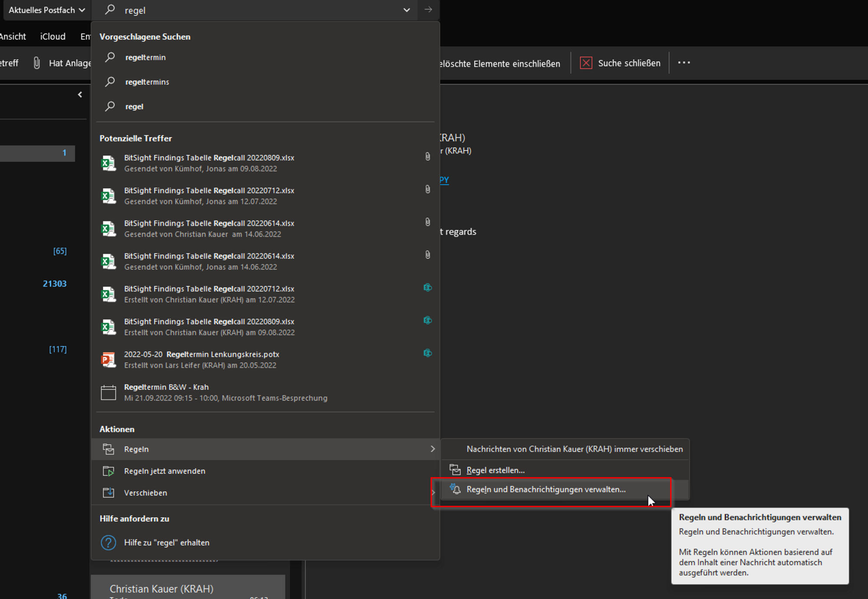Click the magnifier icon in the search box
868x599 pixels.
click(110, 10)
